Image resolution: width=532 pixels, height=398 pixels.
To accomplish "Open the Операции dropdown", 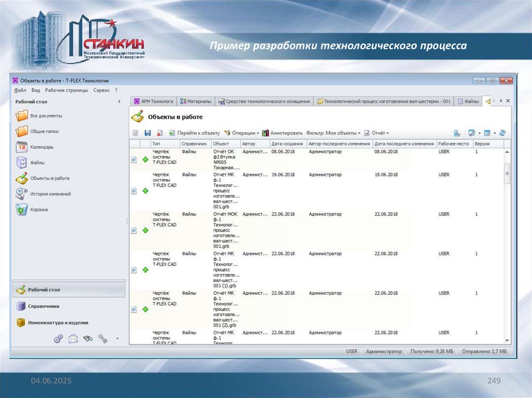I will 242,133.
